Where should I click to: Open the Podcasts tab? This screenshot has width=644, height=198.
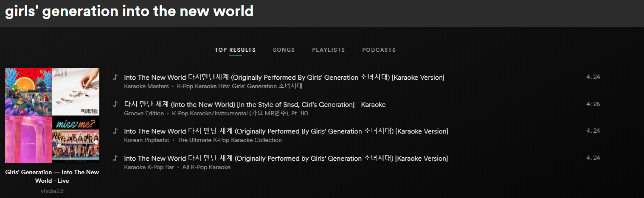(x=379, y=50)
